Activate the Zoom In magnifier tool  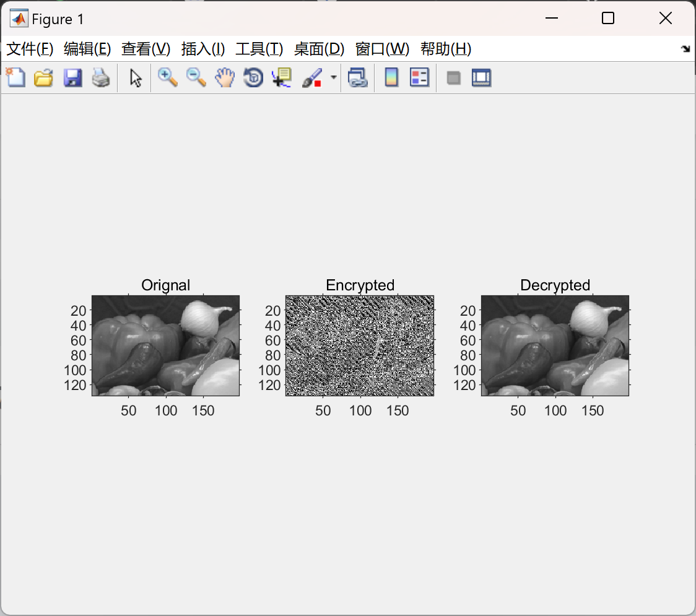[x=167, y=77]
